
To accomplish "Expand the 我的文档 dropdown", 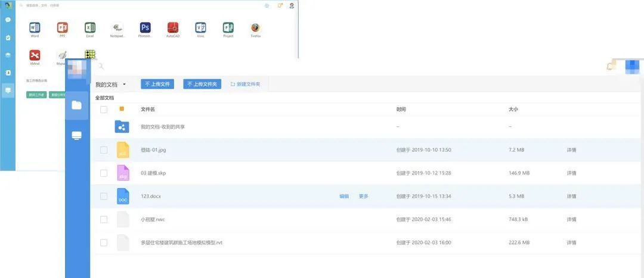I will (x=124, y=85).
